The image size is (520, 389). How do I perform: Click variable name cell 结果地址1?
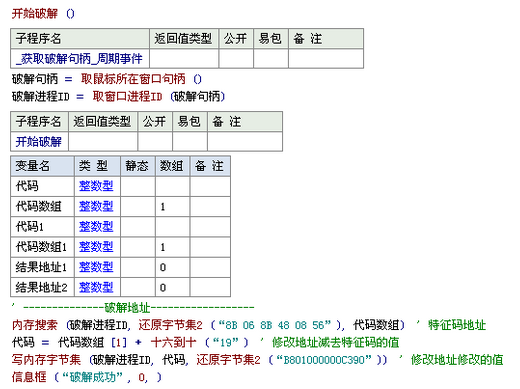[42, 267]
